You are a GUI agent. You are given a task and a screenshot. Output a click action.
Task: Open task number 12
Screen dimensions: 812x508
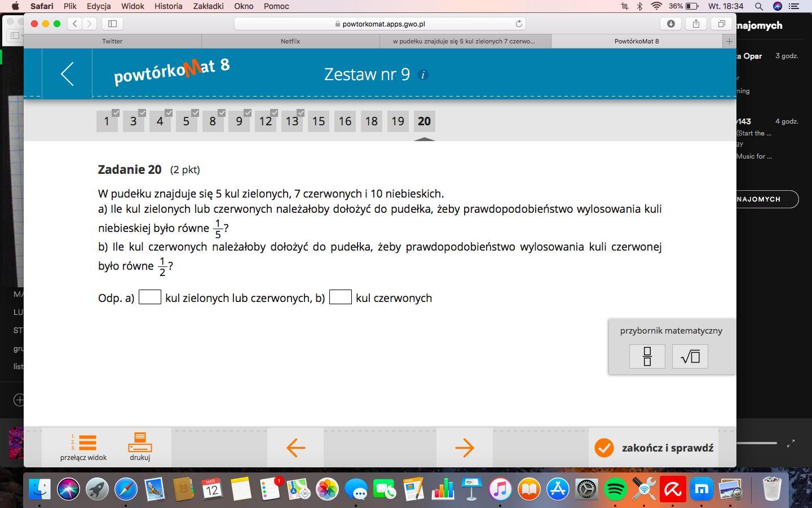[x=266, y=121]
